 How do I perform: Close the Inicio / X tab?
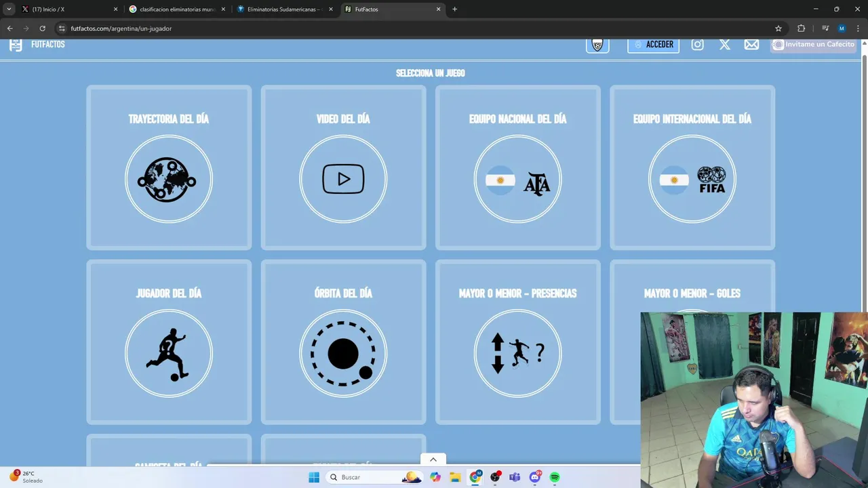115,9
